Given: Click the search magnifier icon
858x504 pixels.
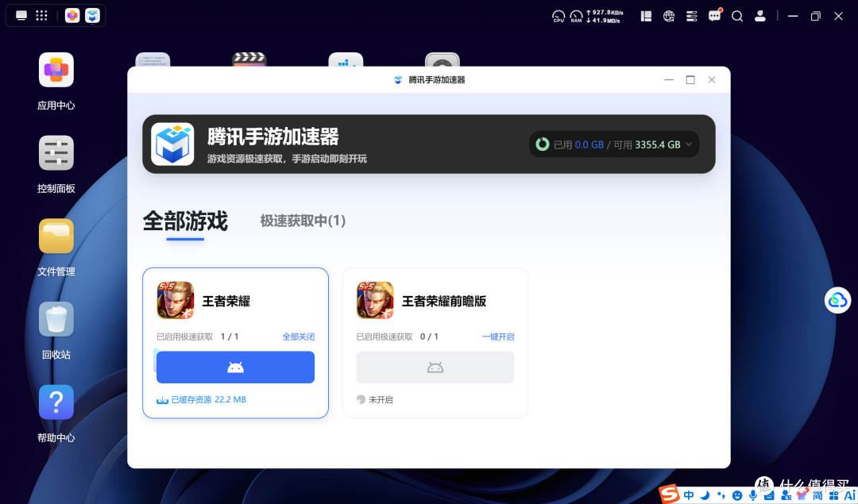Looking at the screenshot, I should pyautogui.click(x=737, y=17).
